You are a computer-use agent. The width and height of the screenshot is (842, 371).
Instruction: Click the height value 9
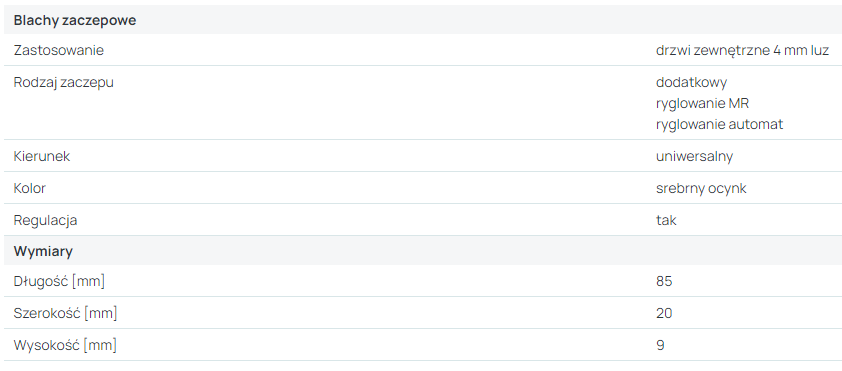tap(660, 345)
